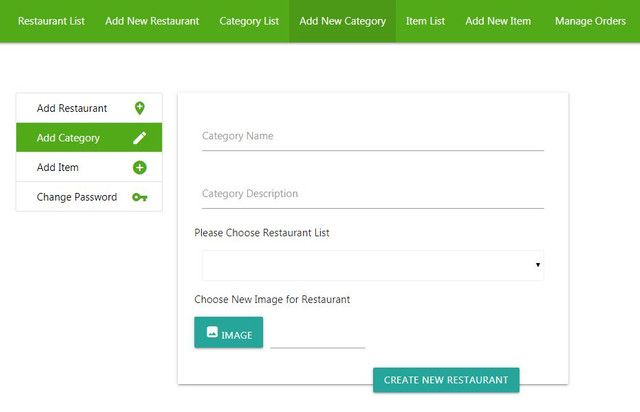Click the location pin icon beside Add Restaurant
This screenshot has width=640, height=412.
tap(139, 108)
